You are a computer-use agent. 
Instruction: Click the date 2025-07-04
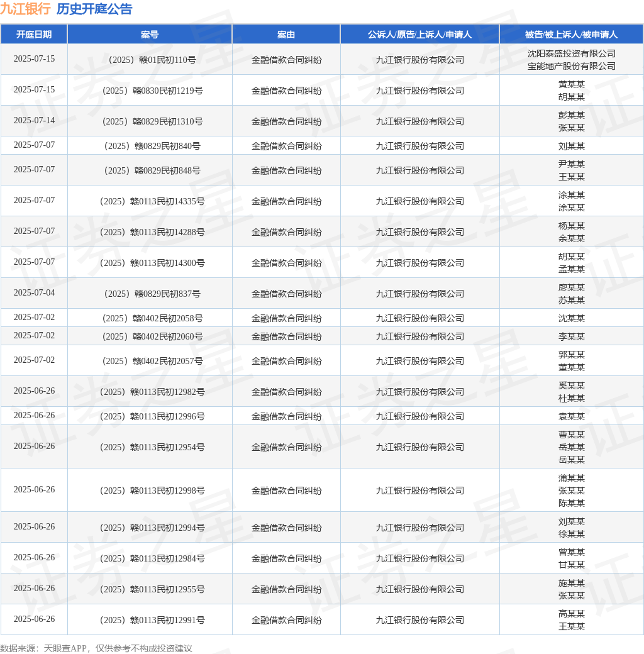[x=34, y=293]
